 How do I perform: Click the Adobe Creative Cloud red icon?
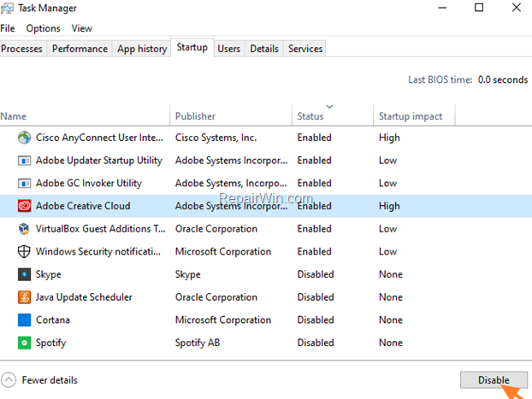pyautogui.click(x=24, y=206)
